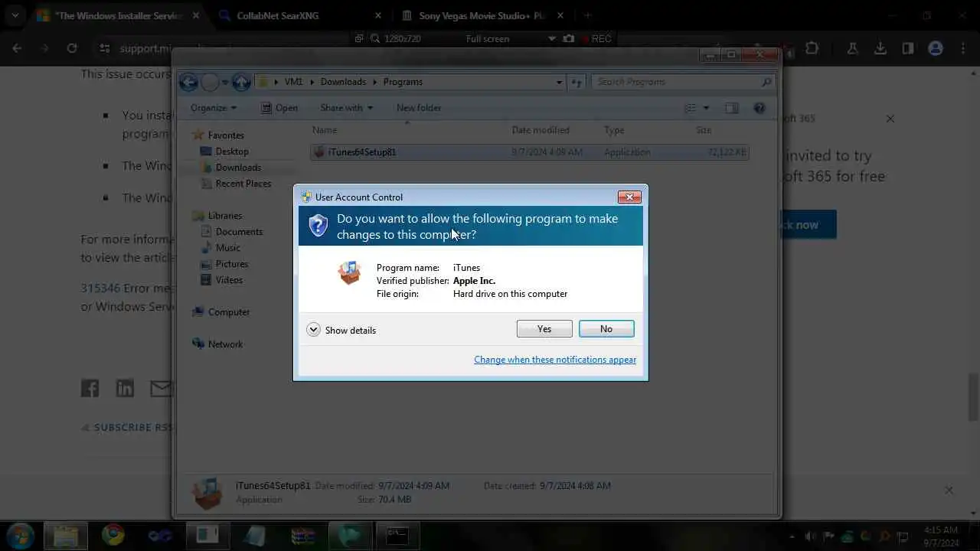Open the view options dropdown arrow
The width and height of the screenshot is (980, 551).
click(x=706, y=108)
